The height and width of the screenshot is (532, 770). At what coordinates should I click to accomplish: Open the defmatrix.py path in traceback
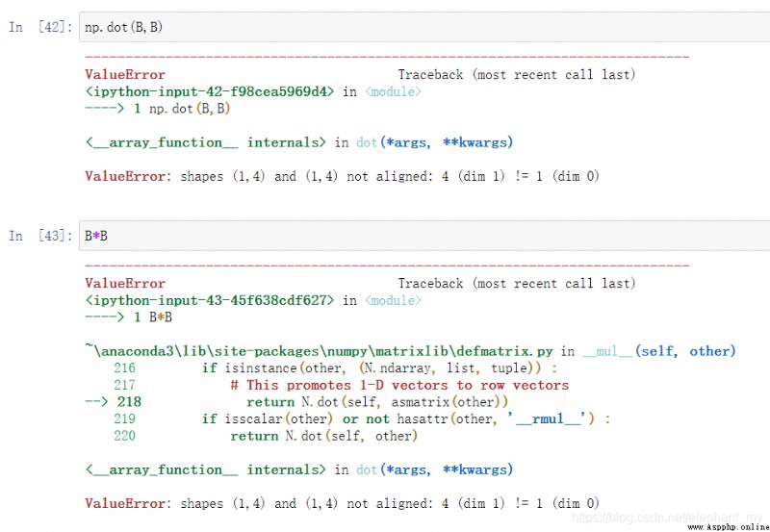click(319, 351)
